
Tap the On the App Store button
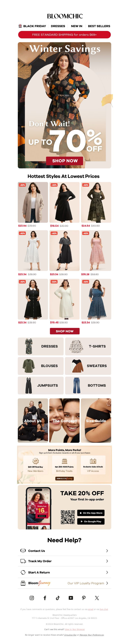[91, 513]
